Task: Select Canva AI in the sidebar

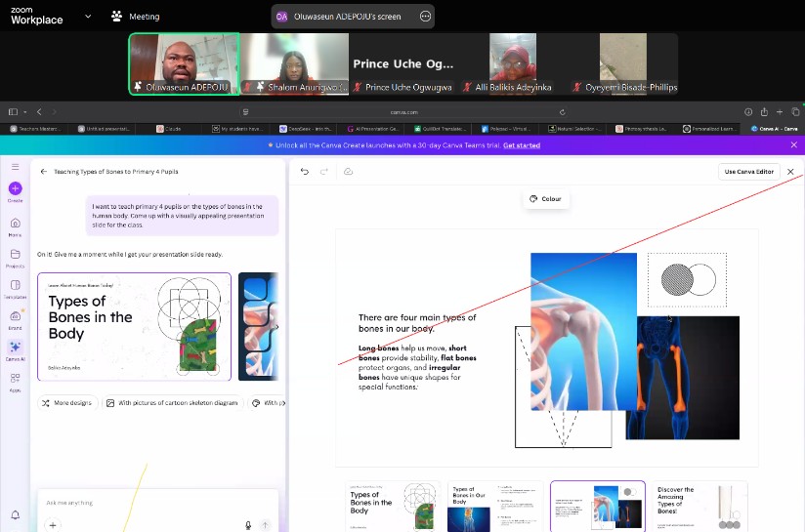Action: click(15, 348)
